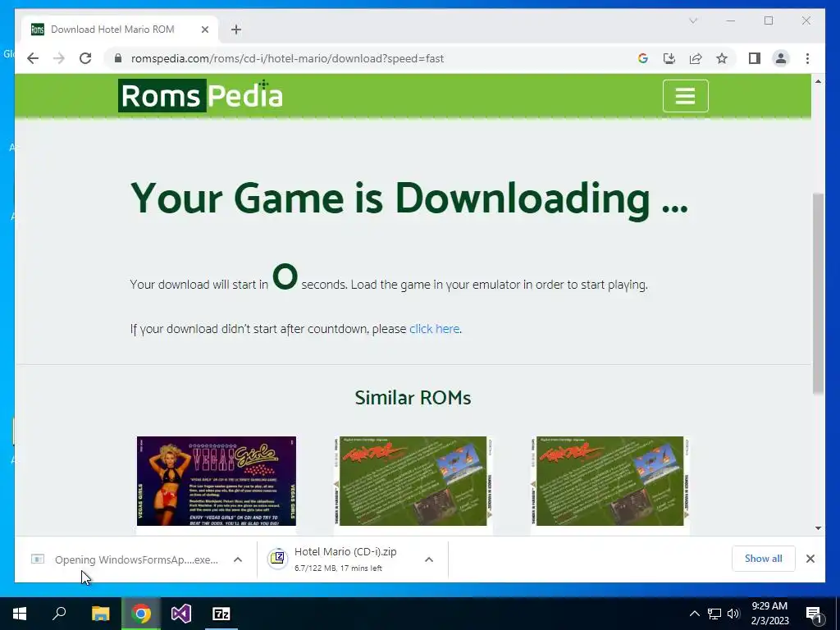Image resolution: width=840 pixels, height=630 pixels.
Task: Click the '6.7/122 MB, 17 mins left' status text
Action: (x=338, y=568)
